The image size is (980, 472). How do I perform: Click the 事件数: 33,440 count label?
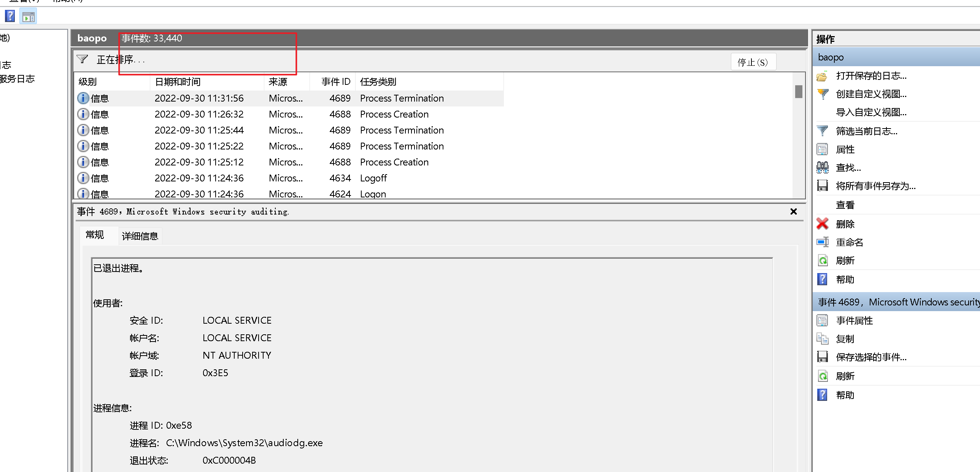pyautogui.click(x=152, y=38)
